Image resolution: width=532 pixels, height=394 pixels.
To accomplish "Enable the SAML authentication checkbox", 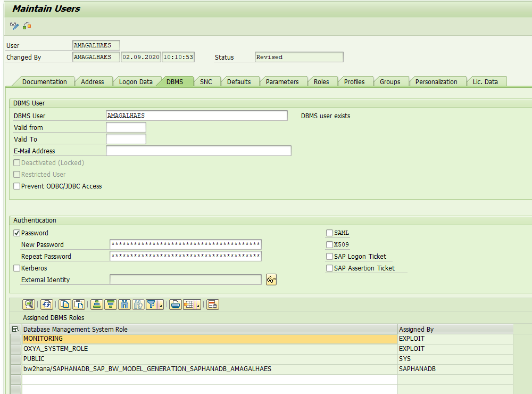I will (x=329, y=233).
